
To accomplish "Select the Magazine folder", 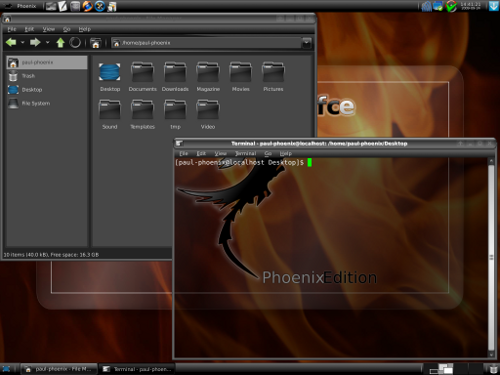I will point(208,77).
